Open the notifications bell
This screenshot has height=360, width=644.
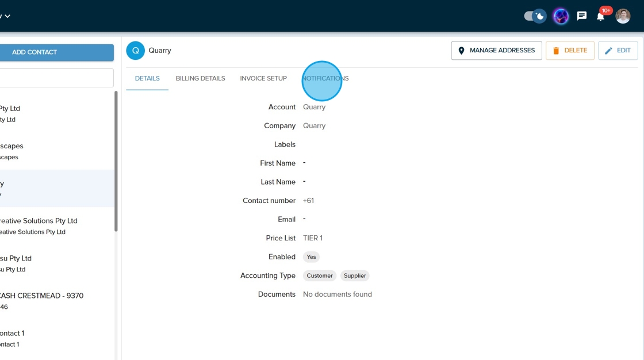(600, 16)
